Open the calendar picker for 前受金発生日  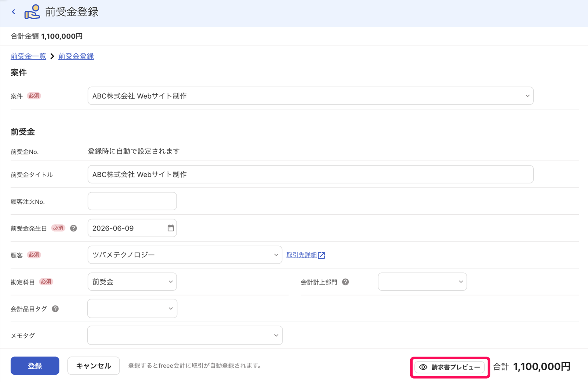coord(171,228)
